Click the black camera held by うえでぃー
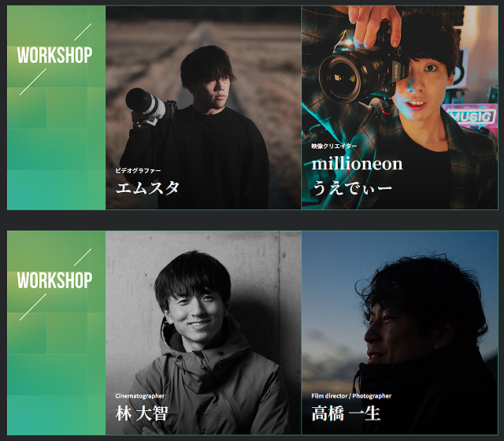The height and width of the screenshot is (441, 504). click(361, 72)
